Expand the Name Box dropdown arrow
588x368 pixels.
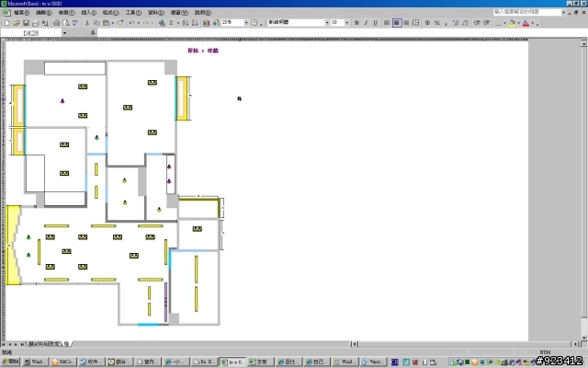[x=65, y=33]
